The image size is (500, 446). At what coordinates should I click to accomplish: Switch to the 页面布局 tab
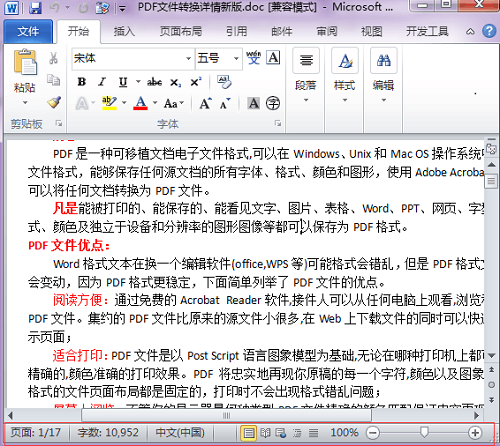[181, 32]
